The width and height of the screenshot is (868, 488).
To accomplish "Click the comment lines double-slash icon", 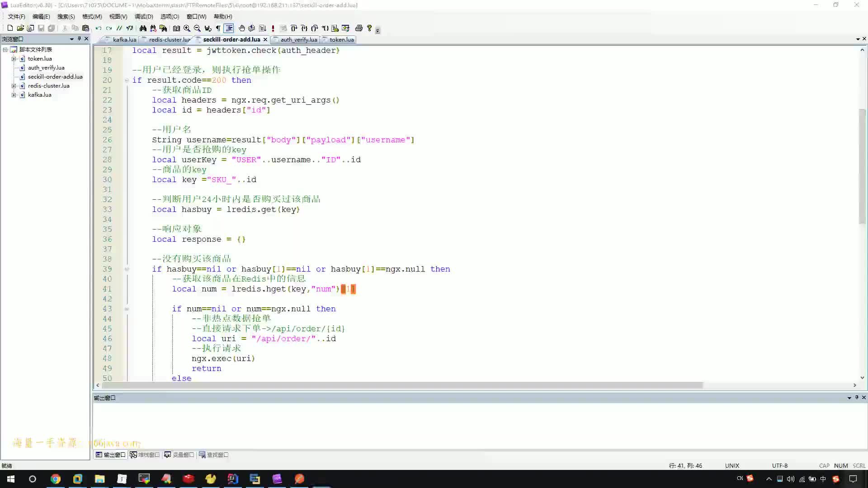I will click(x=119, y=28).
